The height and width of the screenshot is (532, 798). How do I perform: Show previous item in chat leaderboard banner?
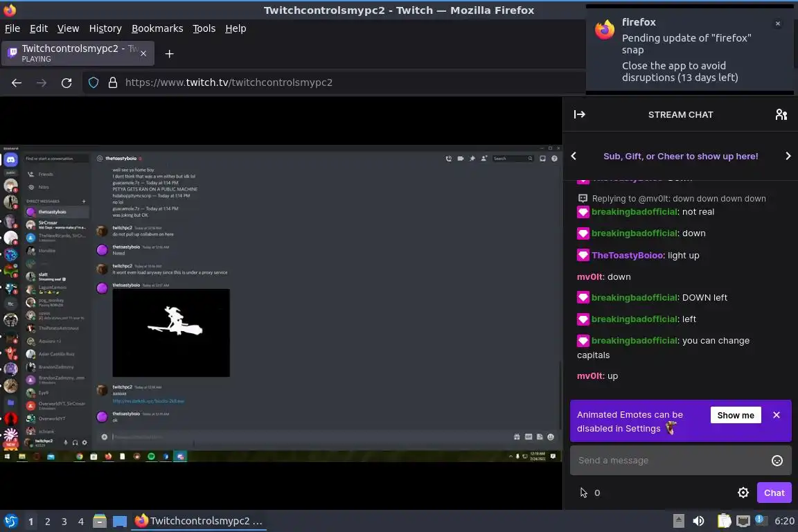(x=574, y=157)
